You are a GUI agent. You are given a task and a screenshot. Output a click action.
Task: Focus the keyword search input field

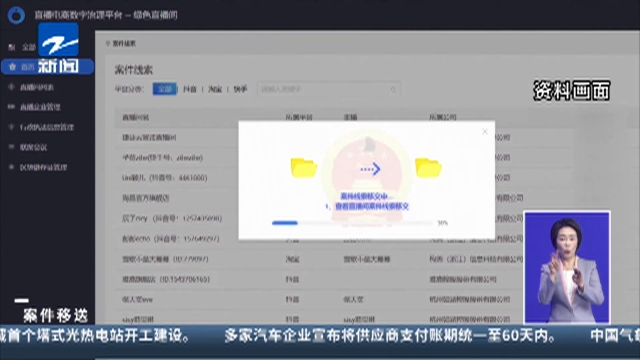click(329, 89)
